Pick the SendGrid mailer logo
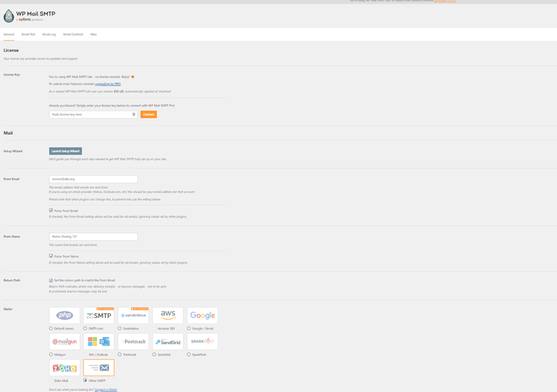The width and height of the screenshot is (557, 392). [x=167, y=342]
